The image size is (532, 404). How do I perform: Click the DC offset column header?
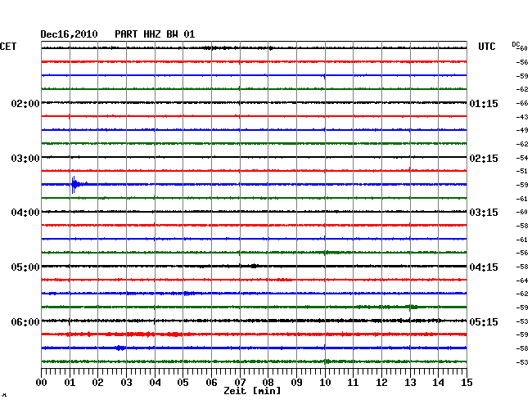[517, 44]
